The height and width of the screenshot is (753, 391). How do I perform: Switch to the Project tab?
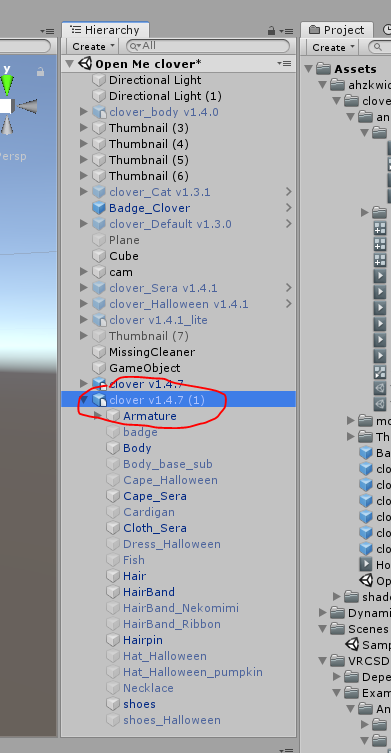coord(337,30)
